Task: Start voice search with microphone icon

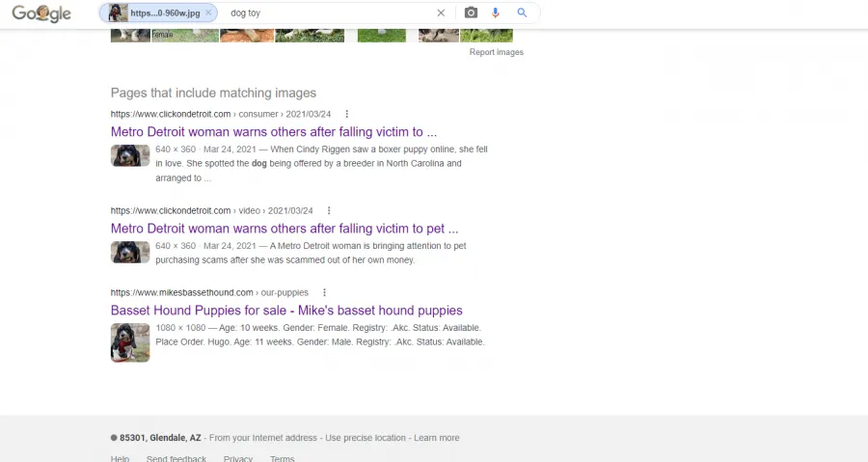Action: [496, 13]
